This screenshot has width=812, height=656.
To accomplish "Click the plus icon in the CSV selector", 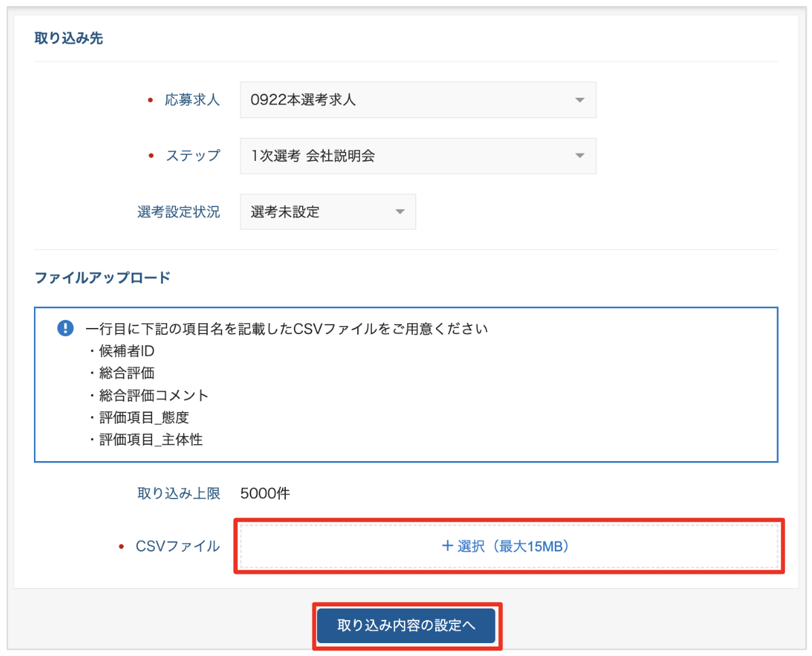I will [447, 546].
